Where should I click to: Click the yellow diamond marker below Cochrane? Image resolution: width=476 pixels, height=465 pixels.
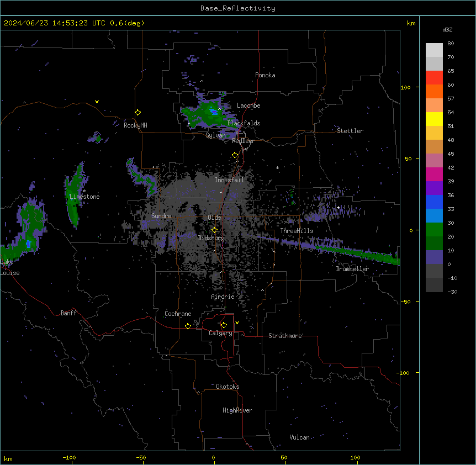coord(188,326)
